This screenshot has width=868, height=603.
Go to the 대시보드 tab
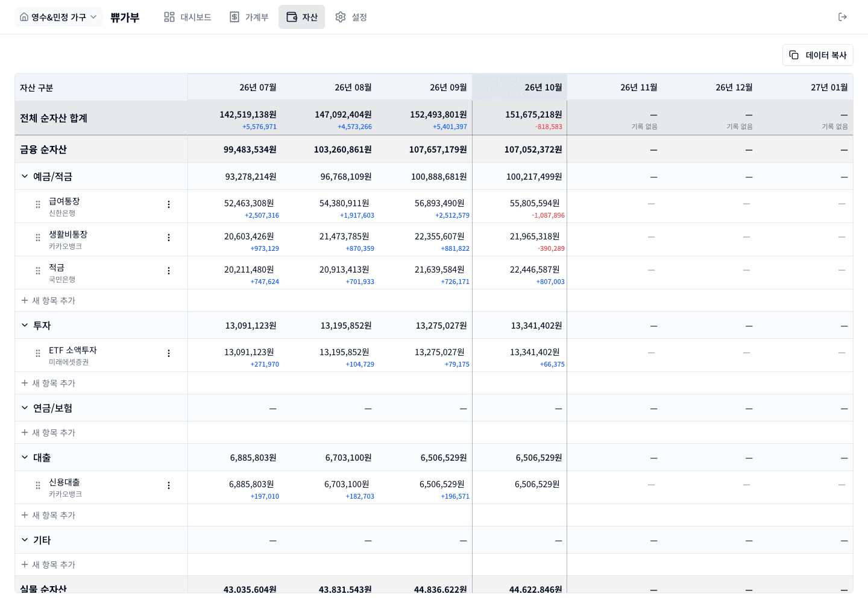coord(187,17)
